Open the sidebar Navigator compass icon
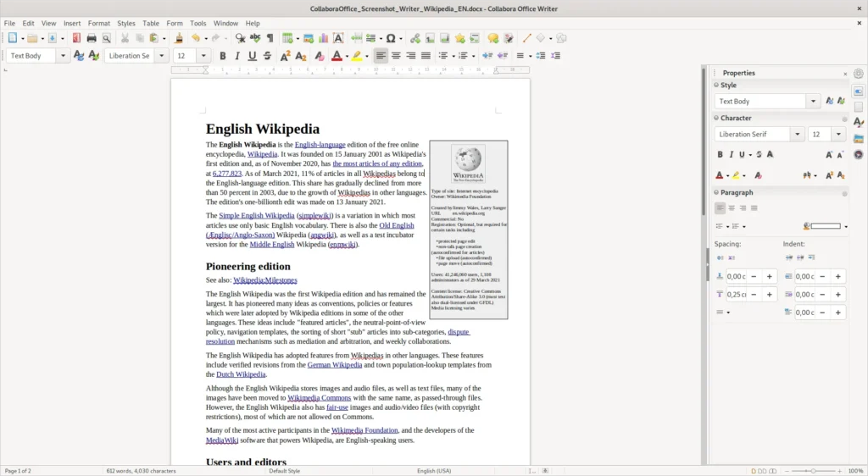Screen dimensions: 868x476 click(x=859, y=154)
